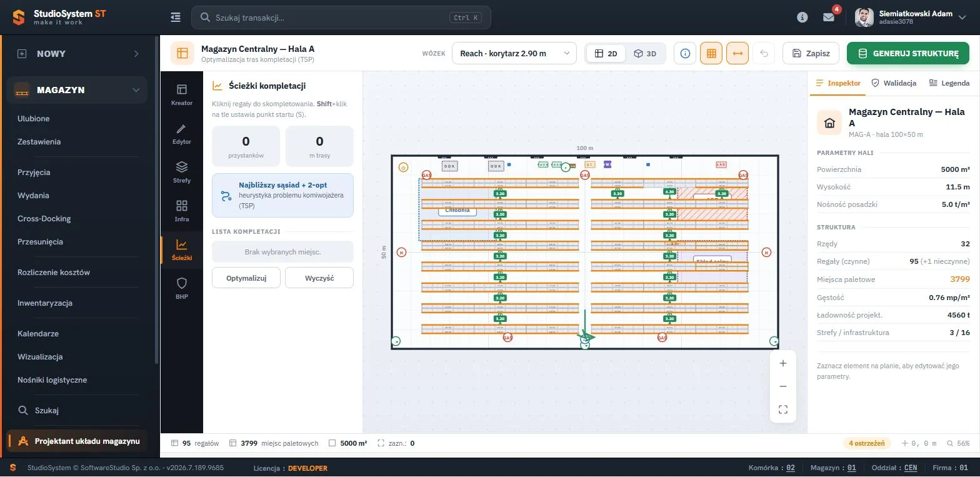The image size is (980, 477).
Task: Click the circled info button in toolbar
Action: (x=685, y=53)
